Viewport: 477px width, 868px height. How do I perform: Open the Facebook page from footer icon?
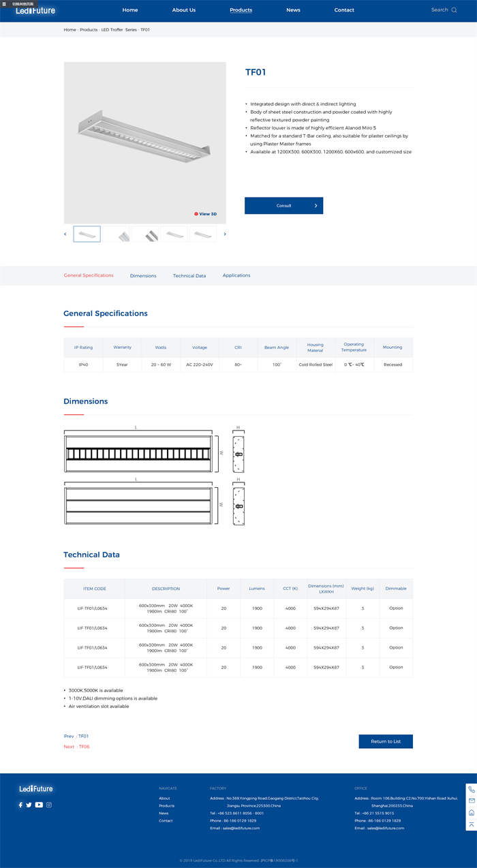tap(20, 805)
